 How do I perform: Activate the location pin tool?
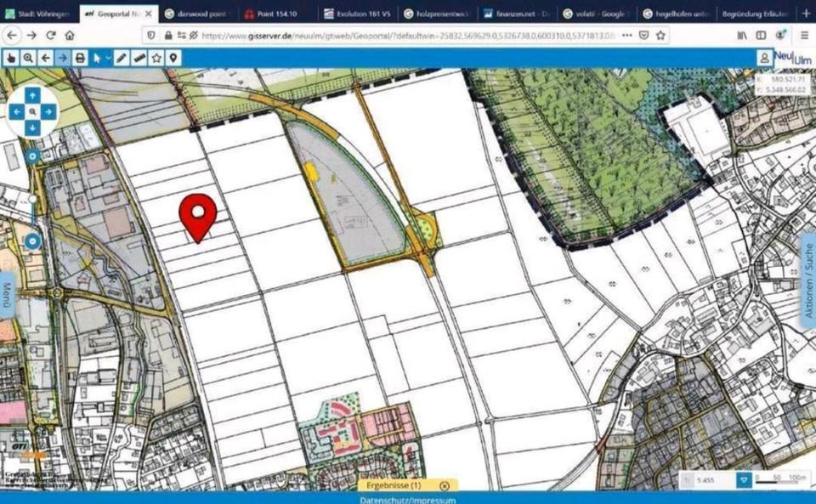[173, 58]
